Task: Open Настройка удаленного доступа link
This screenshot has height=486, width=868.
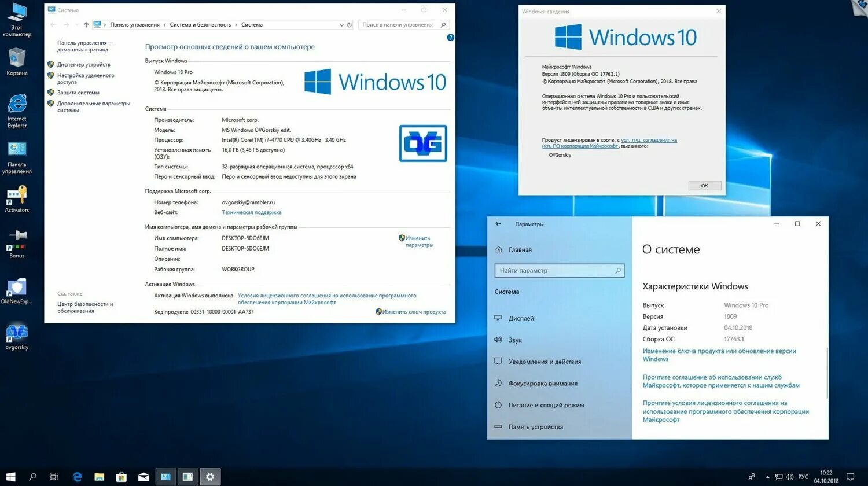Action: [x=86, y=79]
